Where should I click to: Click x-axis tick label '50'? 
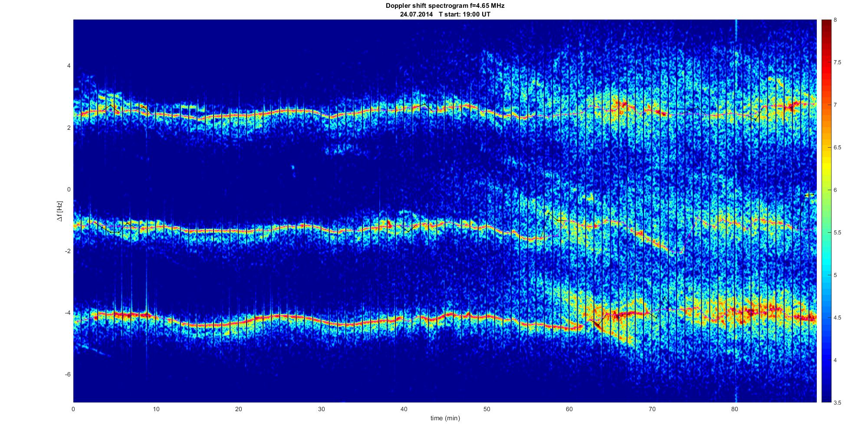[x=487, y=409]
